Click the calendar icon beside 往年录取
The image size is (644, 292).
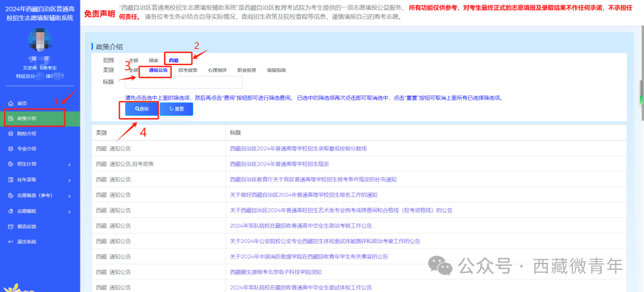(x=11, y=180)
